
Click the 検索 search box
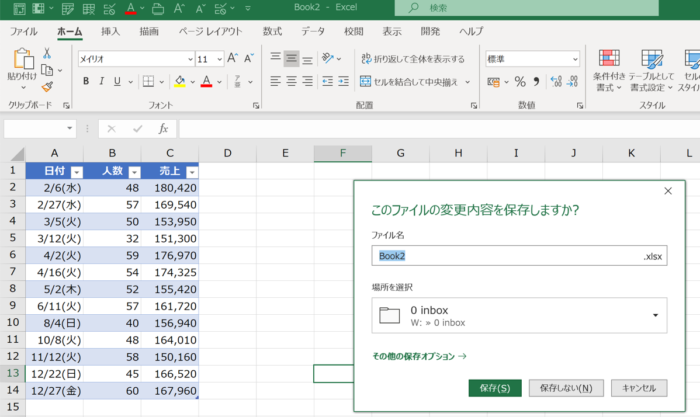tap(527, 8)
